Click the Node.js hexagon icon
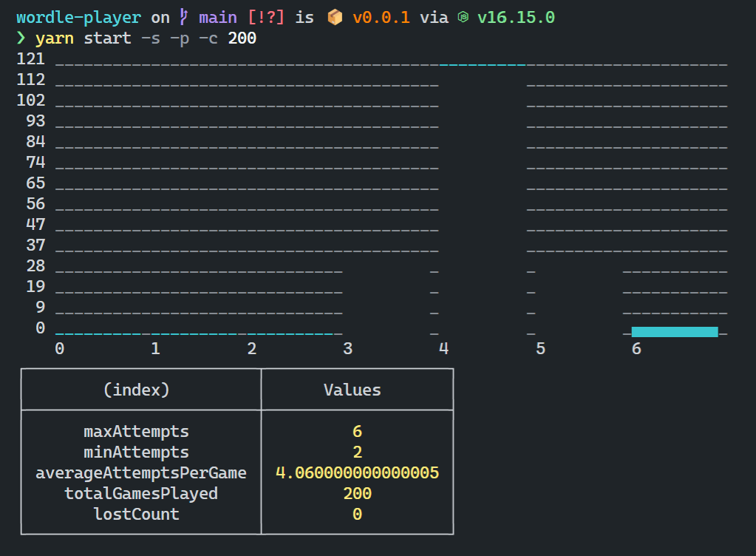The width and height of the screenshot is (756, 556). pyautogui.click(x=463, y=17)
